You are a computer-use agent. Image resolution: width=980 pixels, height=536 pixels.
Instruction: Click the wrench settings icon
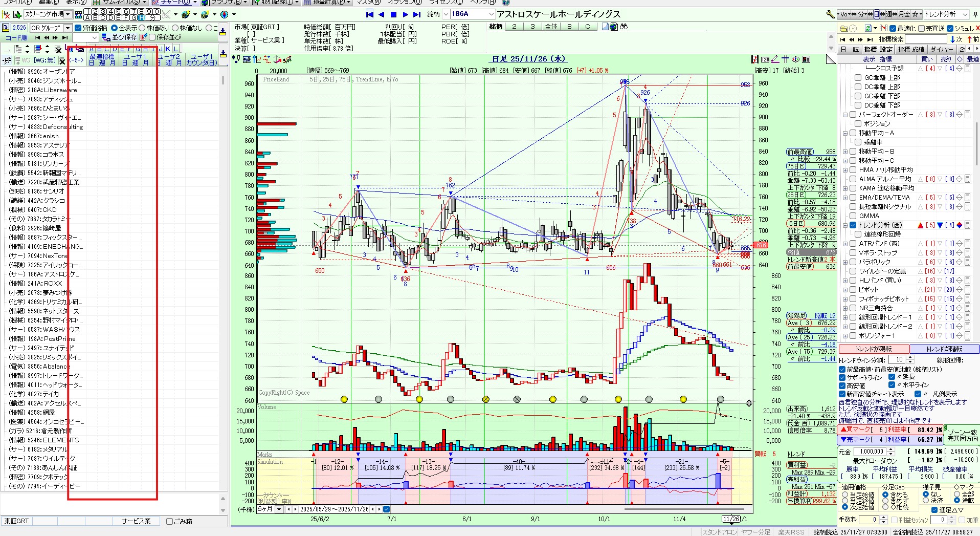pos(830,14)
